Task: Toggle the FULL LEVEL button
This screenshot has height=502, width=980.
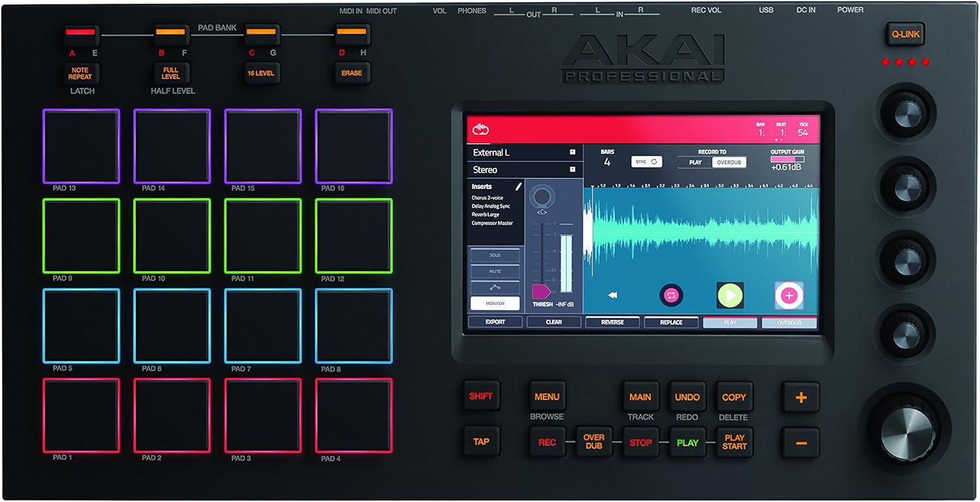Action: pyautogui.click(x=171, y=73)
